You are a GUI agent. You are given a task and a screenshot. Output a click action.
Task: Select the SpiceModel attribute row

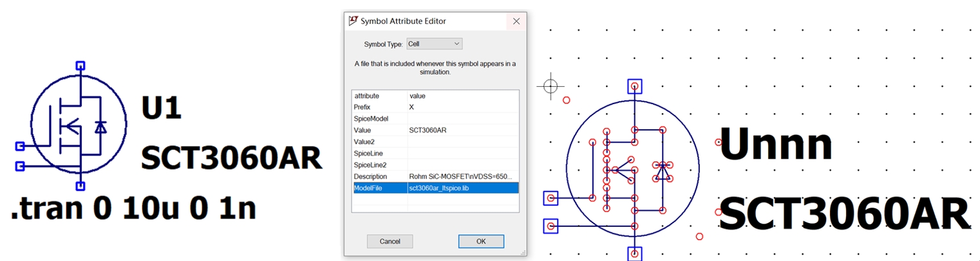[435, 118]
